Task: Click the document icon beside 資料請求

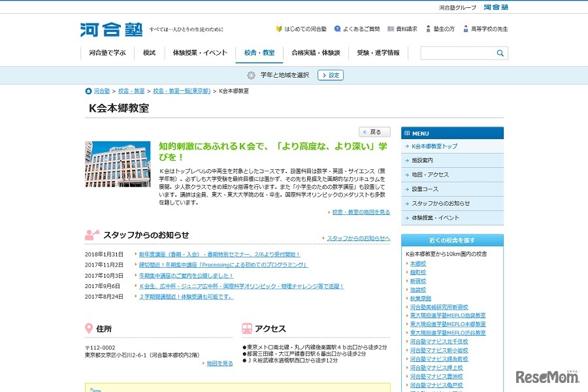Action: coord(392,29)
